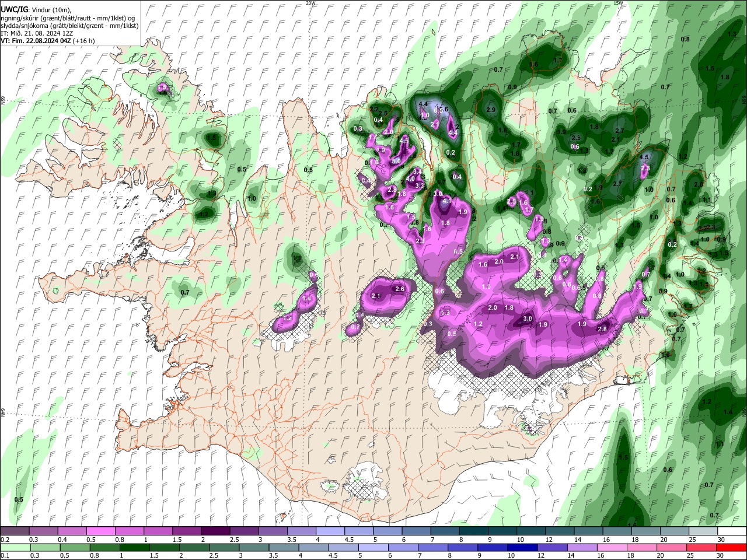This screenshot has height=560, width=747.
Task: Select the light grey 25–30 snow legend swatch
Action: (703, 531)
